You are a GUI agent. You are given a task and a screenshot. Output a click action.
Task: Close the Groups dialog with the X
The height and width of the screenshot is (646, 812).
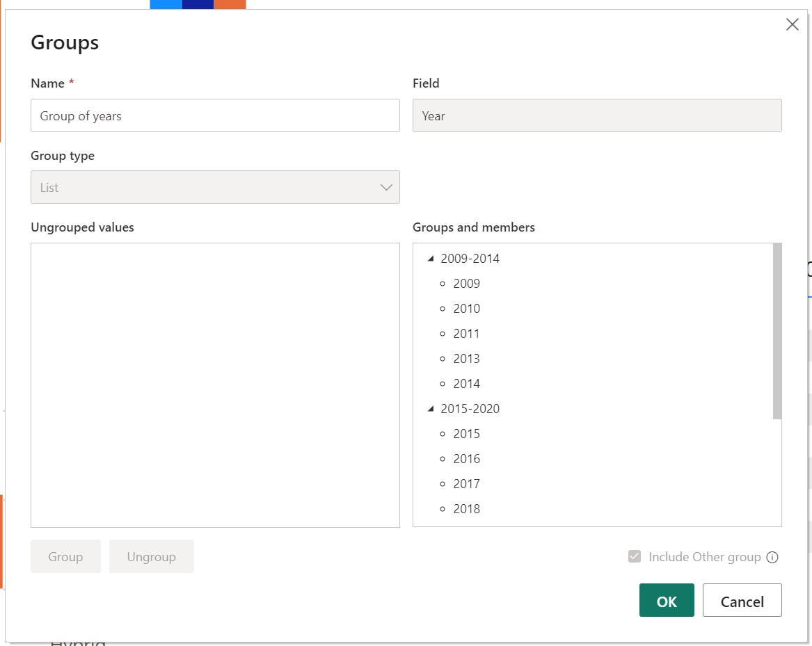coord(792,24)
